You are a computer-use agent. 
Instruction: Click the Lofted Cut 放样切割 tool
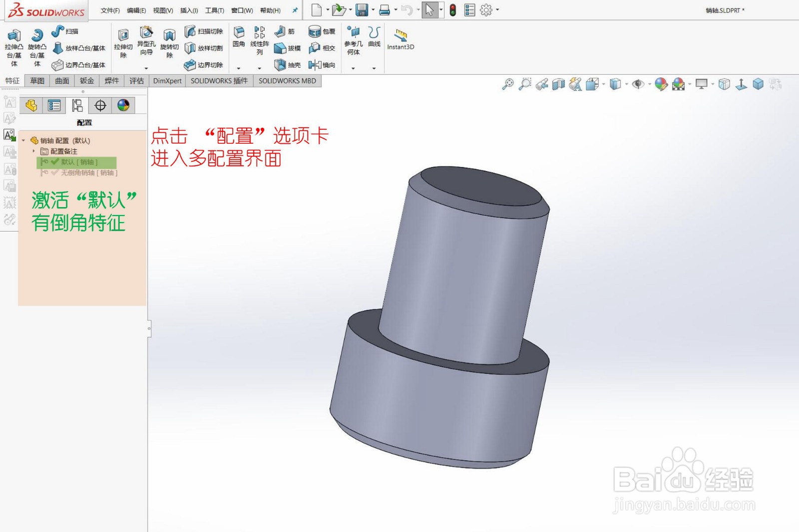(x=204, y=48)
